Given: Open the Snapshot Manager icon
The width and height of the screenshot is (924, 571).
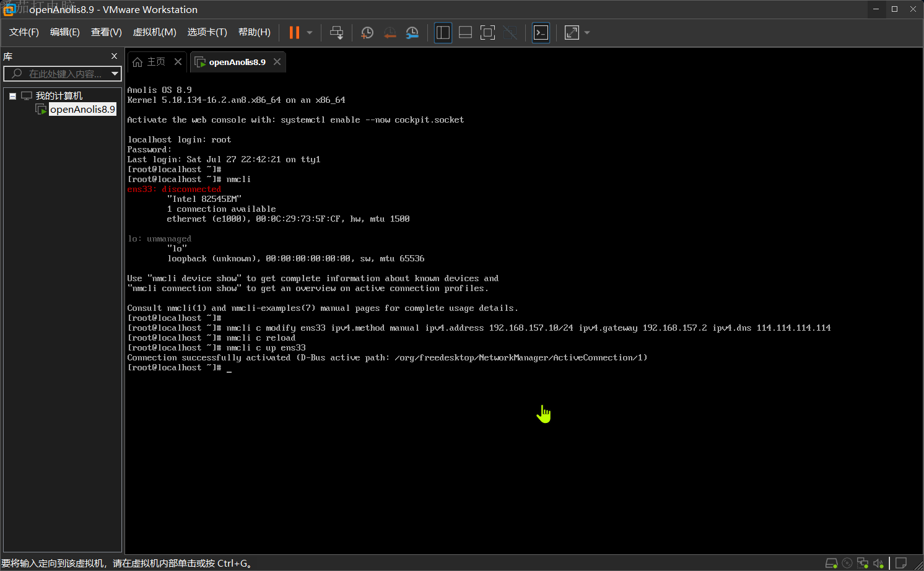Looking at the screenshot, I should point(412,33).
